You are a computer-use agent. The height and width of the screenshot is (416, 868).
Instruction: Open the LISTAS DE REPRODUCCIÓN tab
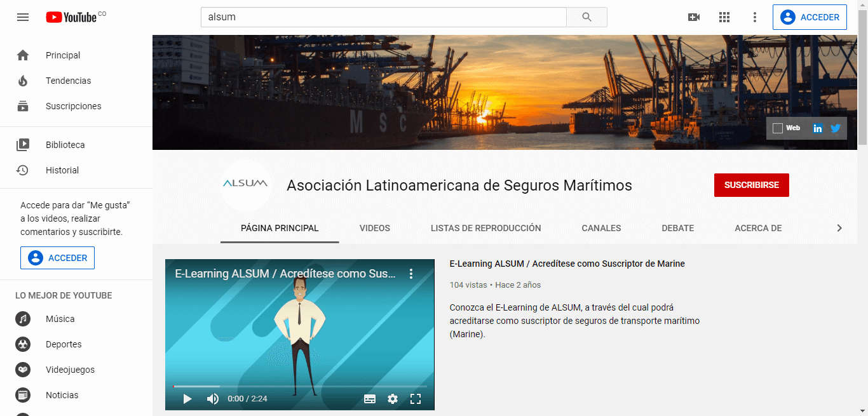coord(486,228)
